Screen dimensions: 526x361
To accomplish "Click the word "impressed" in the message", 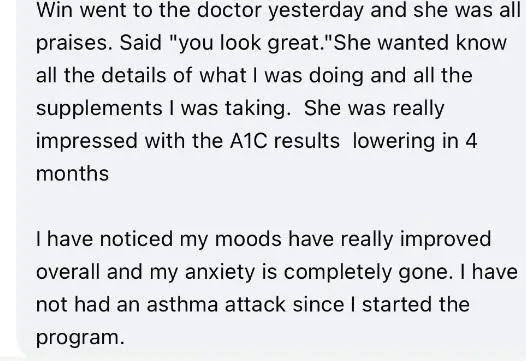I will pyautogui.click(x=87, y=142).
